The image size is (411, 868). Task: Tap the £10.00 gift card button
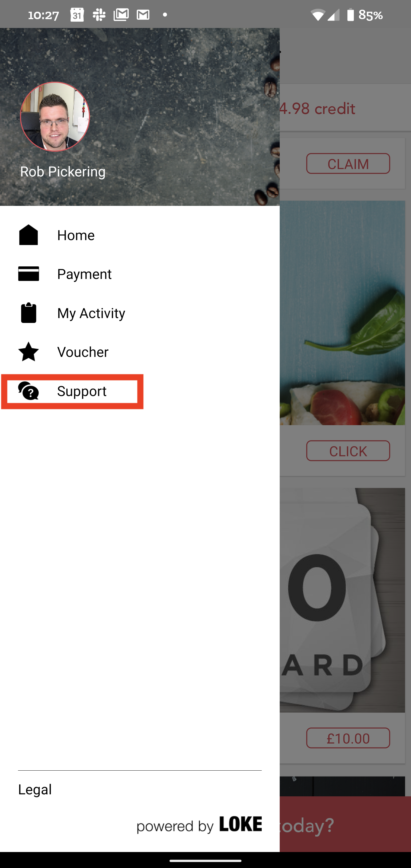coord(348,738)
